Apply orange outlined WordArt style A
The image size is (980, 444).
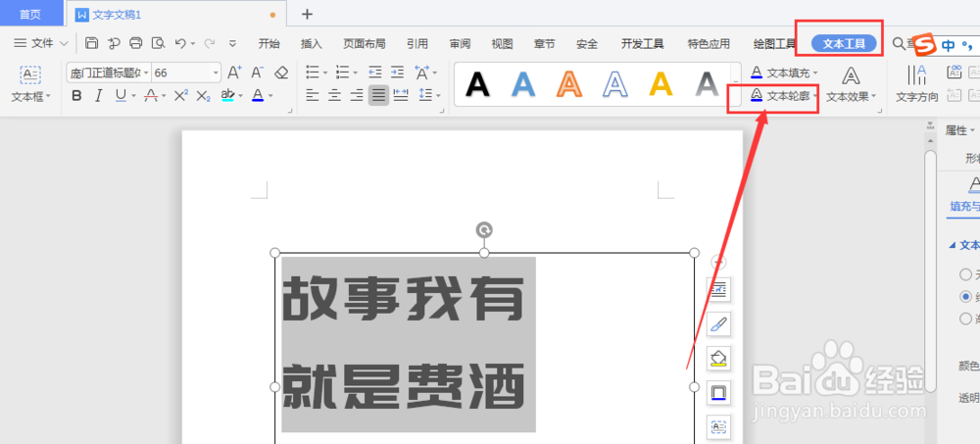(569, 83)
